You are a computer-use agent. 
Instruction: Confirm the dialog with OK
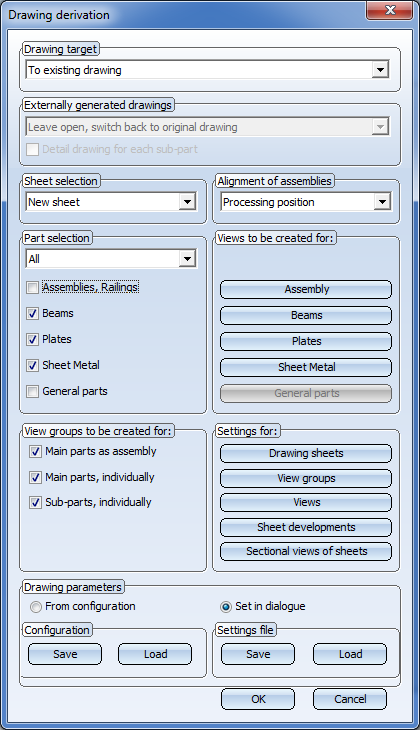click(258, 699)
